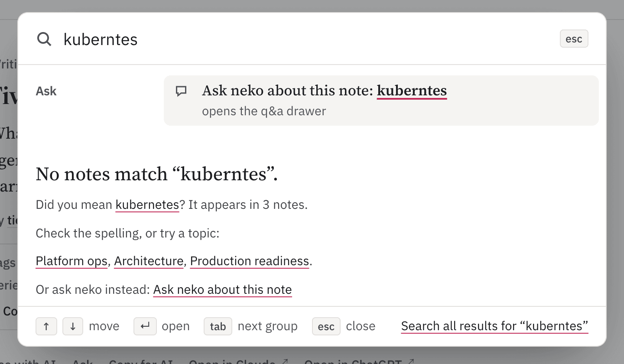Click the 'move' footer label

click(x=104, y=326)
